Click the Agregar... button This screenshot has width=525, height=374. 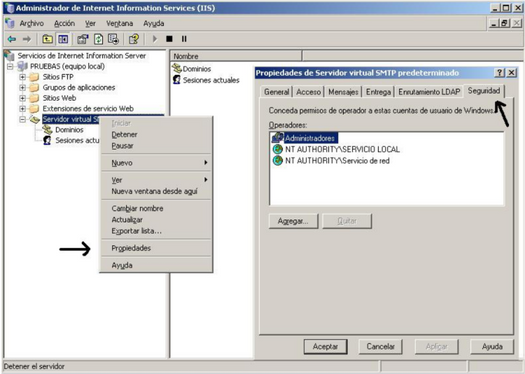click(x=293, y=221)
